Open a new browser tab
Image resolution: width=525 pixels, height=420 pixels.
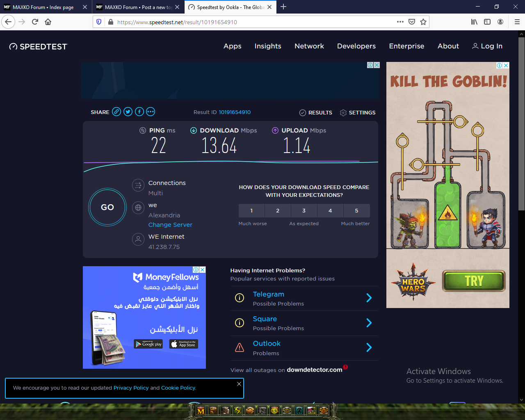click(x=283, y=7)
